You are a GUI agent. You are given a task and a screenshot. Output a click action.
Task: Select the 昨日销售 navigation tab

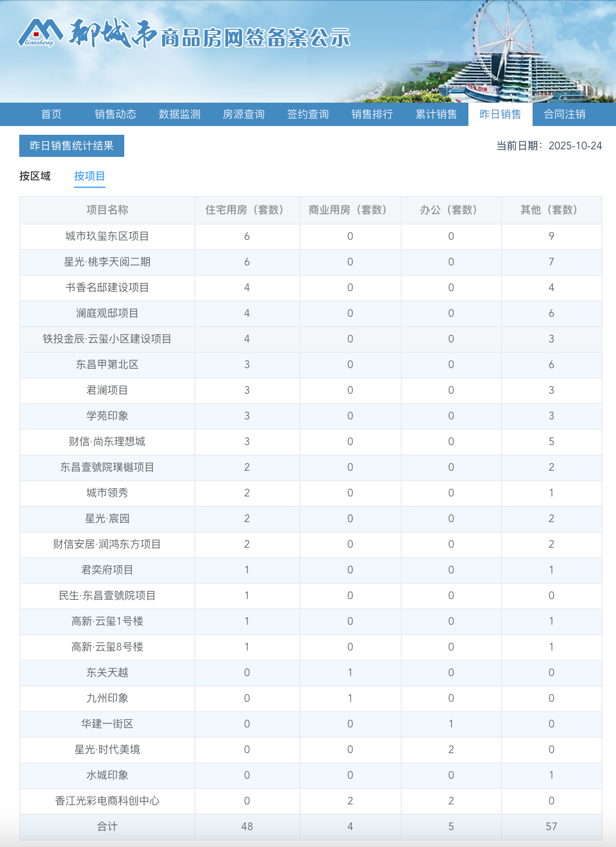point(501,114)
